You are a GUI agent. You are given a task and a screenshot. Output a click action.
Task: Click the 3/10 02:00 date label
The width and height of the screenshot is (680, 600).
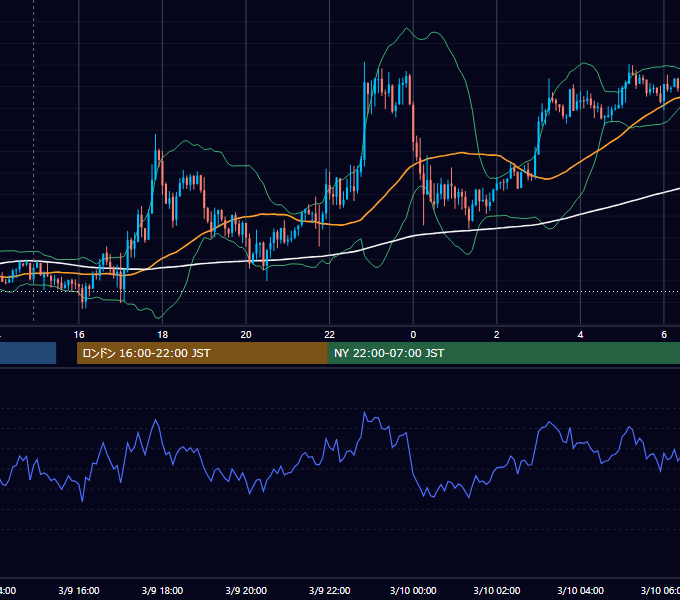click(x=497, y=590)
